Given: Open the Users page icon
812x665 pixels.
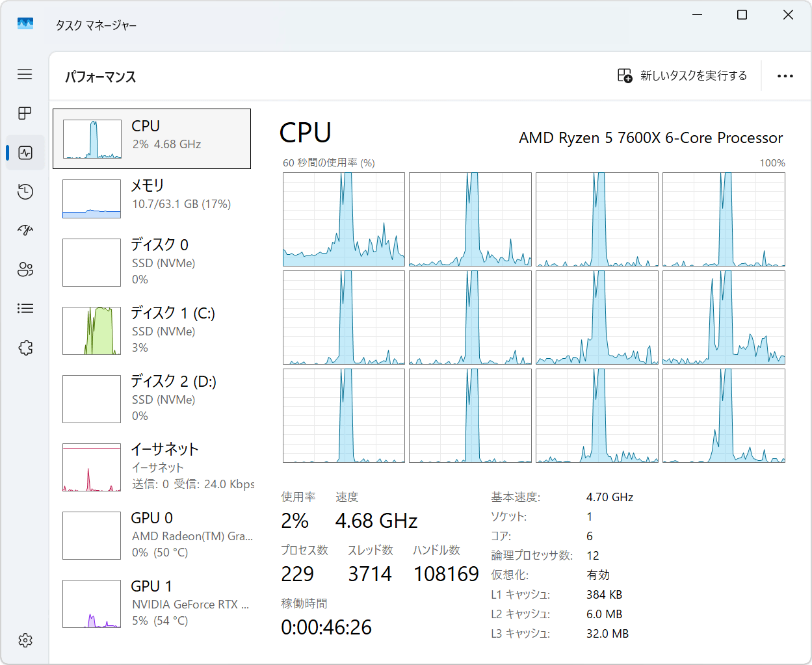Looking at the screenshot, I should [25, 270].
